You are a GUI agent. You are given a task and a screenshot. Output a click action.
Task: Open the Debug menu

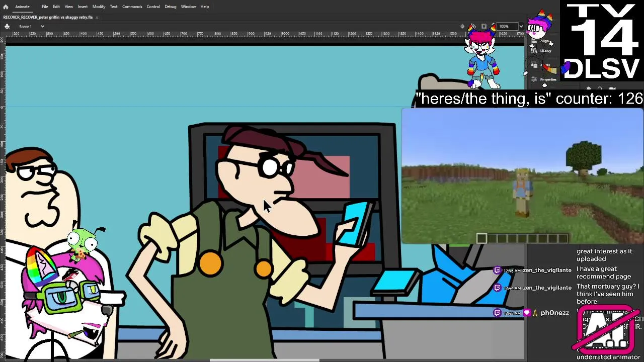coord(171,7)
